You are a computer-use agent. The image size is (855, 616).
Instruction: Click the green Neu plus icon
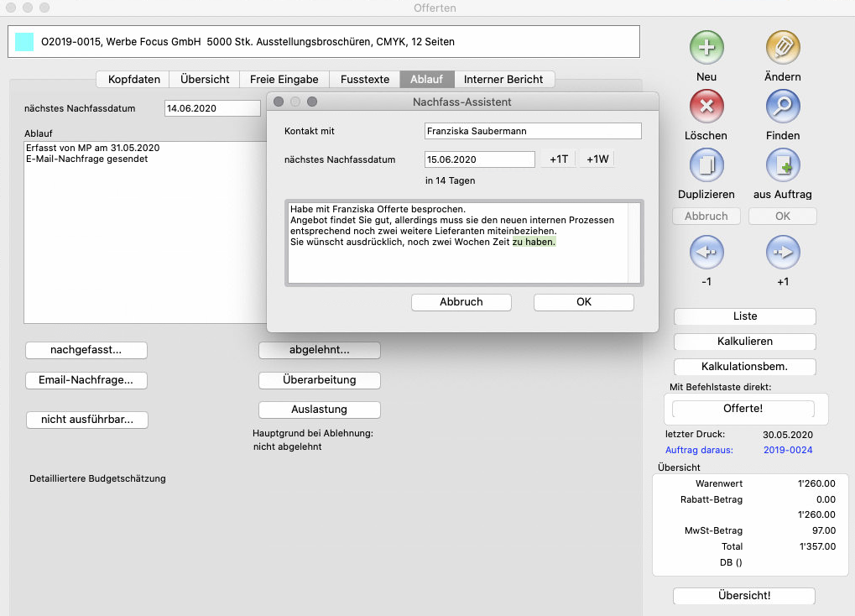click(706, 48)
